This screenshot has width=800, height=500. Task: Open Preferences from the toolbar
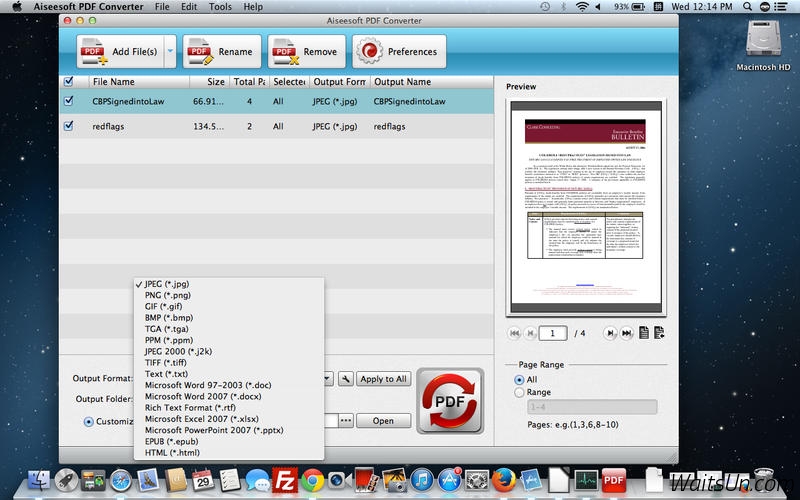399,52
